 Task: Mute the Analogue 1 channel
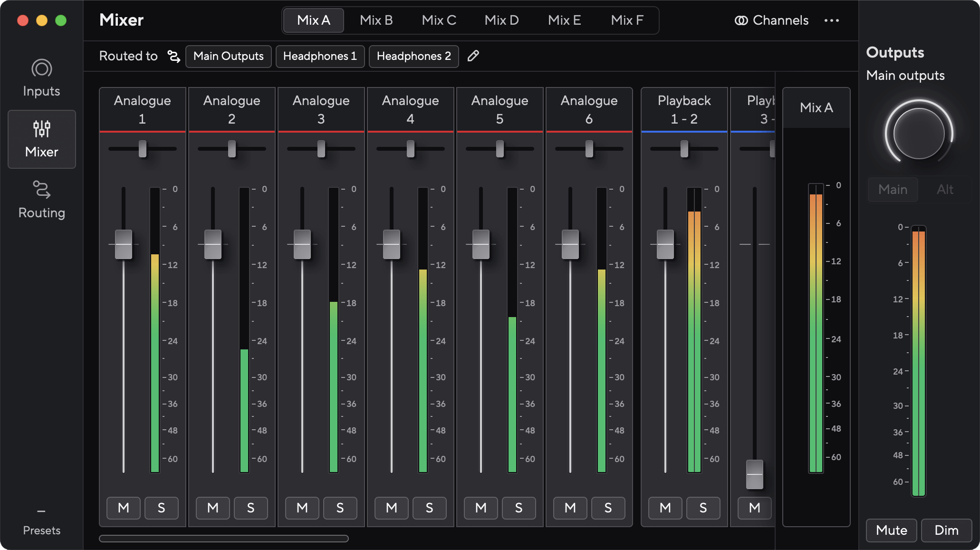coord(124,508)
